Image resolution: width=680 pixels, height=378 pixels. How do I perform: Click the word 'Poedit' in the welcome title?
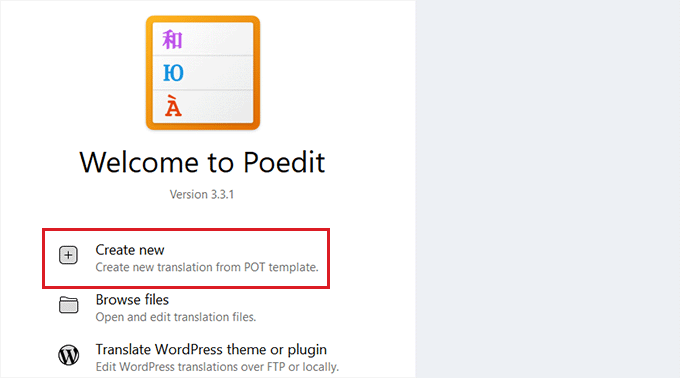click(284, 163)
